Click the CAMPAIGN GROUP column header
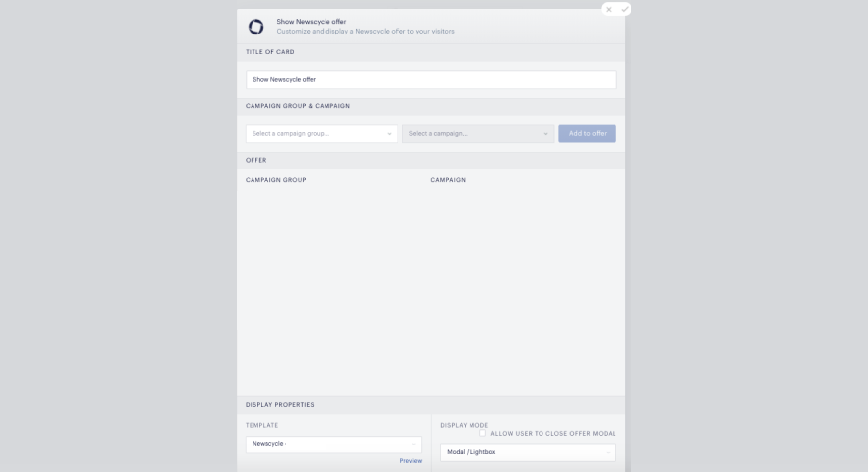 click(x=275, y=180)
